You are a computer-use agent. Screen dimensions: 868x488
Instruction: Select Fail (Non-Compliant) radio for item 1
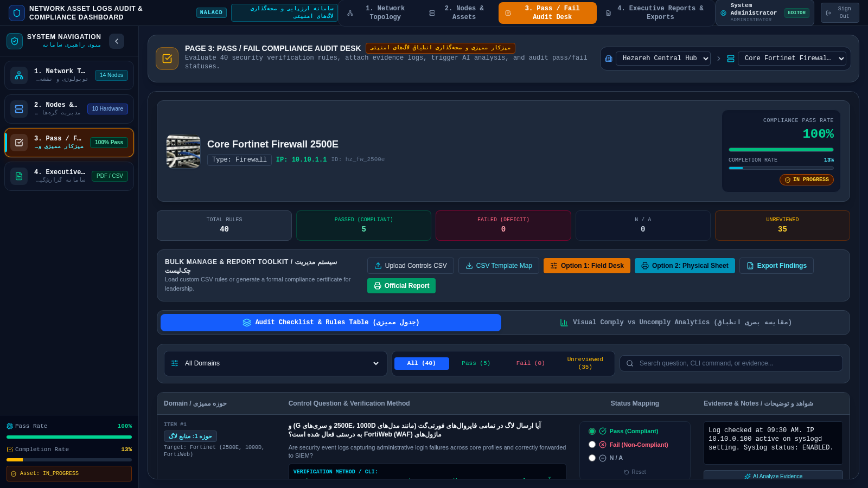coord(592,445)
